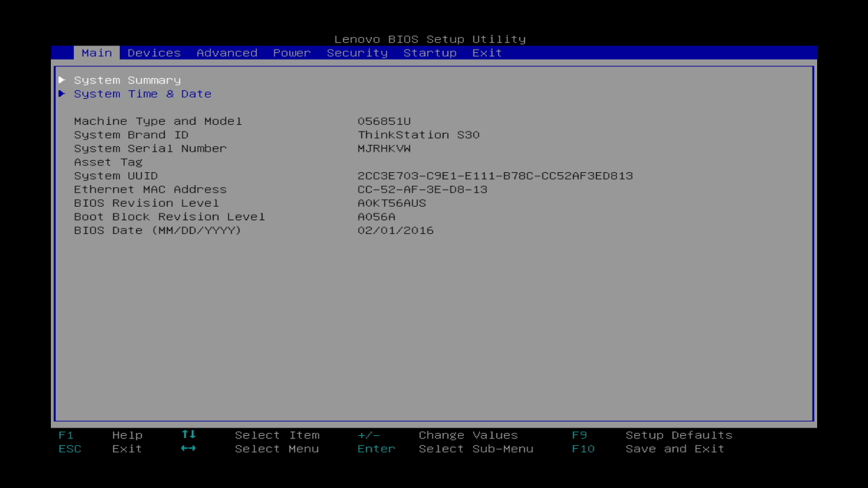Click the machine type value 056851U
The image size is (868, 488).
384,121
